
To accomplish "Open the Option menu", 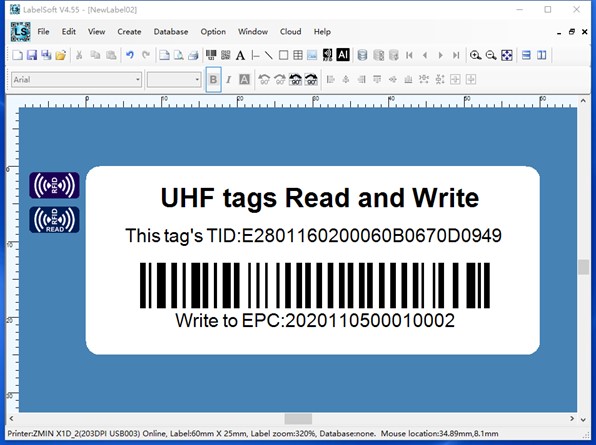I will 213,32.
